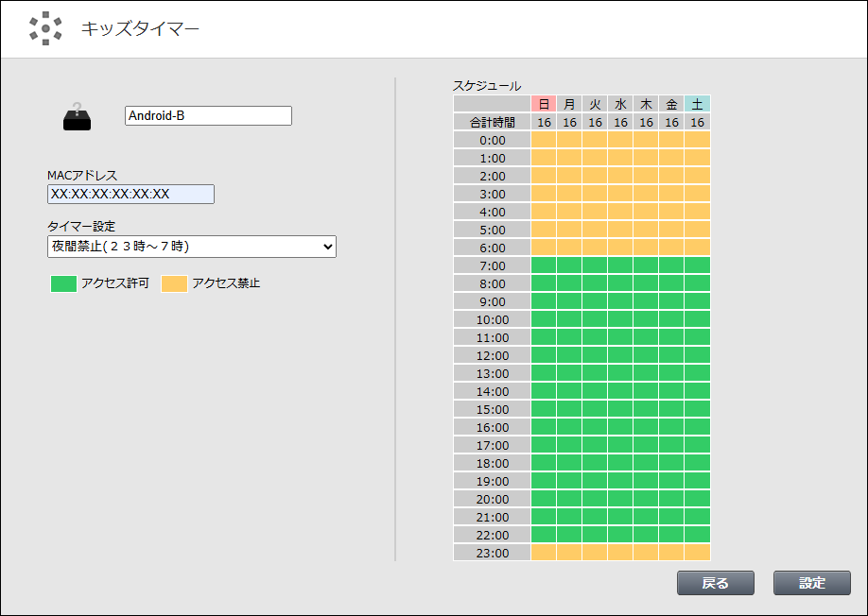Select the Saturday 土 column header
Image resolution: width=868 pixels, height=616 pixels.
click(697, 104)
